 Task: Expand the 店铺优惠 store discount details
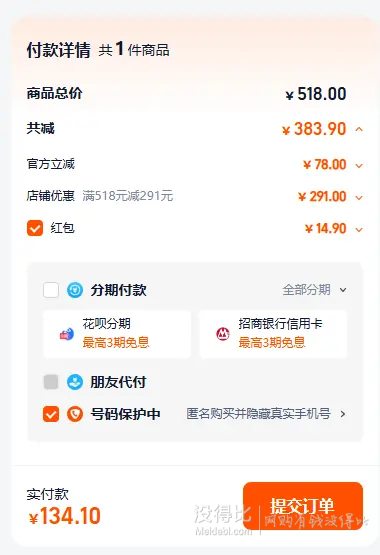tap(359, 198)
